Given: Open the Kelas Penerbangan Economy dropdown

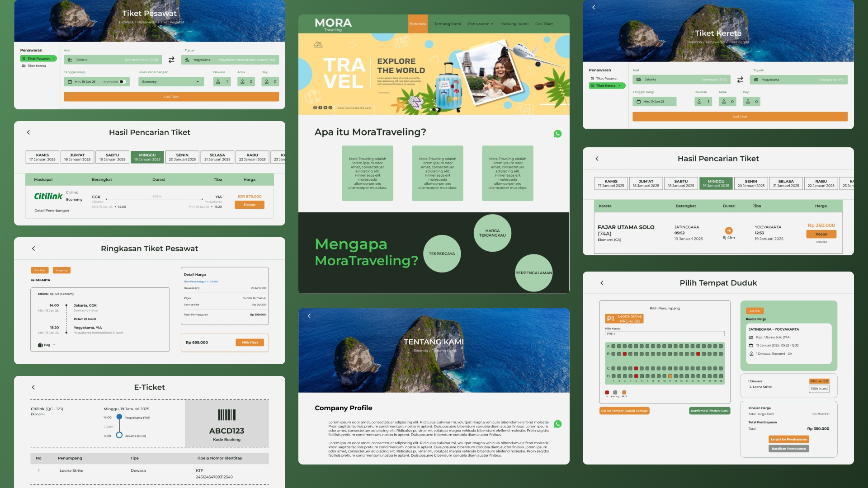Looking at the screenshot, I should (171, 82).
